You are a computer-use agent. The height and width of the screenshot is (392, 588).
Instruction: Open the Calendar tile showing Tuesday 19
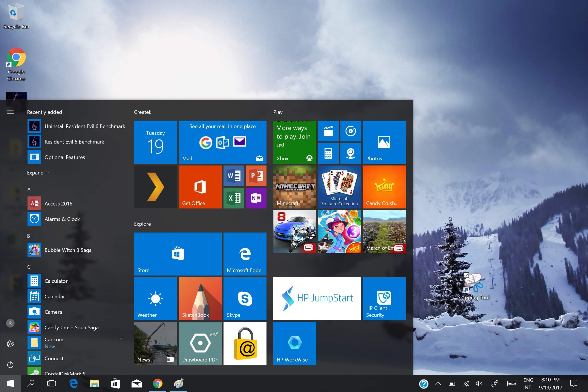(x=155, y=142)
